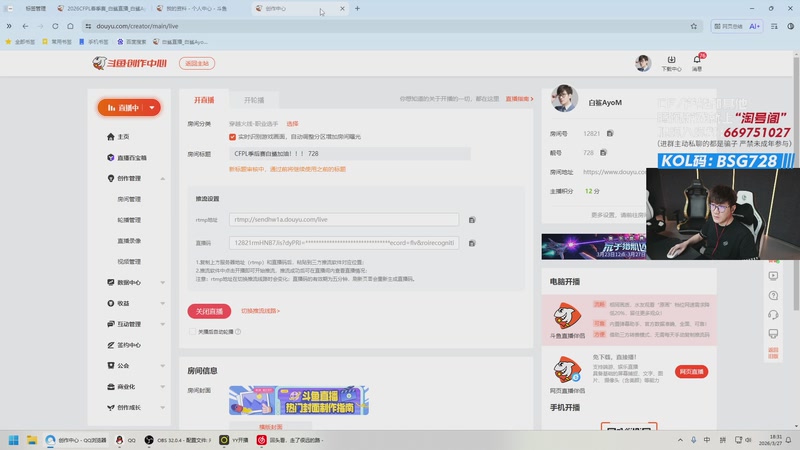Click the 数据中心 data center icon
Viewport: 800px width, 450px height.
click(x=111, y=282)
